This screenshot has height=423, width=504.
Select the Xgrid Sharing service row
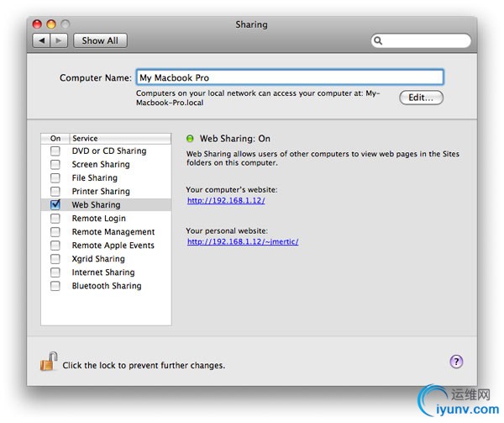(106, 259)
